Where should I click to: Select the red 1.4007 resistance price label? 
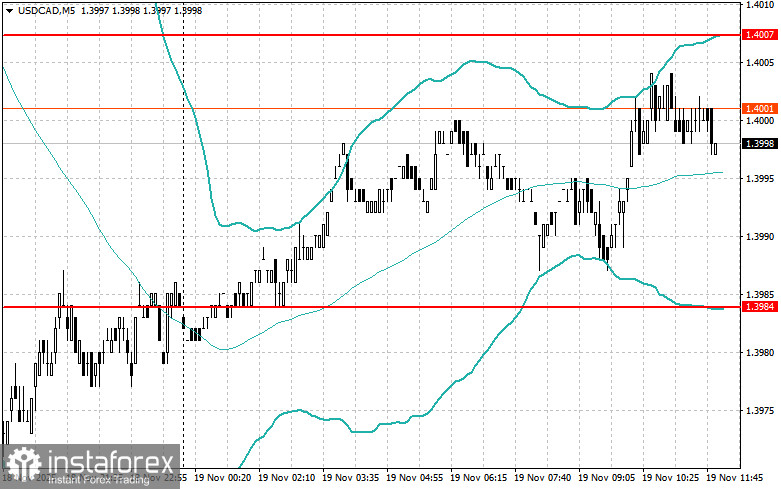click(x=760, y=35)
